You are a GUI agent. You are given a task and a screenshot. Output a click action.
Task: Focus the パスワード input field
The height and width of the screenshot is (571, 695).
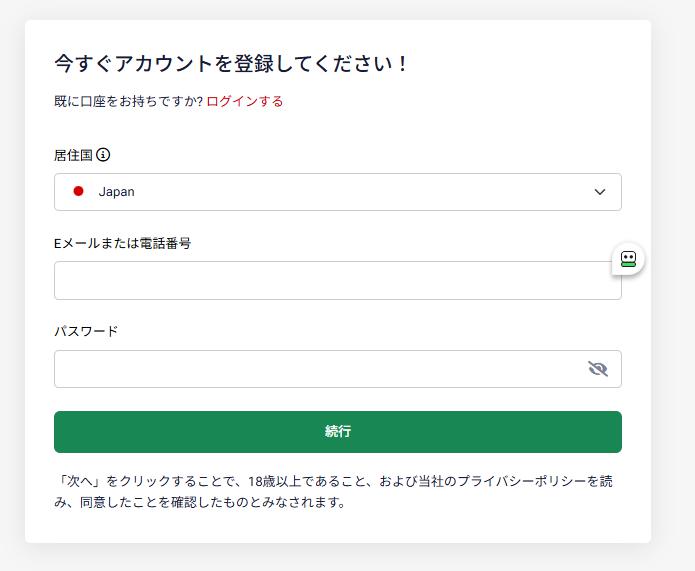click(x=320, y=369)
